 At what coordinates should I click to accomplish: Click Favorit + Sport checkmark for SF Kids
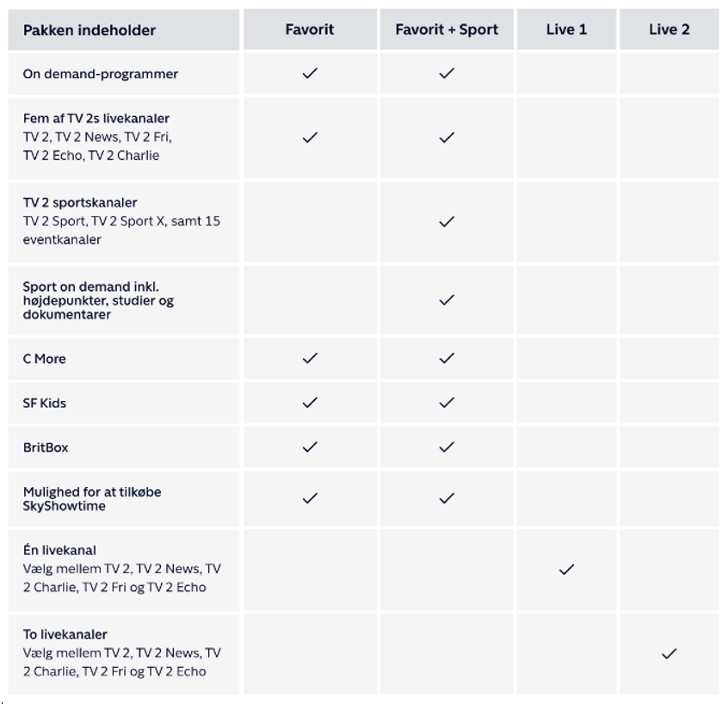pyautogui.click(x=447, y=402)
